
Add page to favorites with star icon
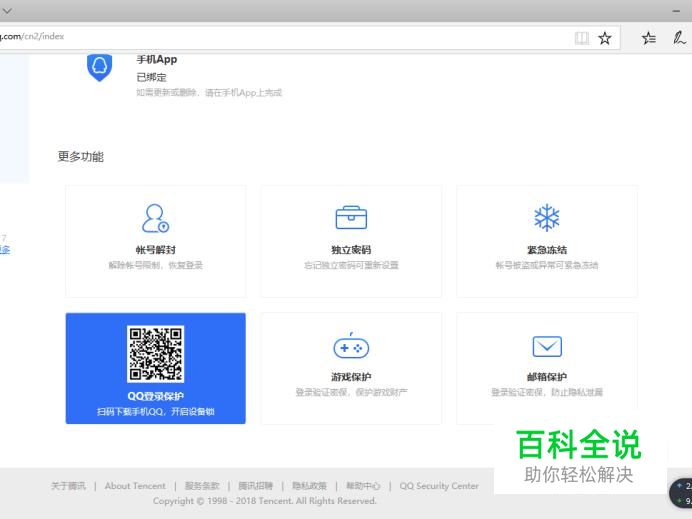pyautogui.click(x=605, y=38)
